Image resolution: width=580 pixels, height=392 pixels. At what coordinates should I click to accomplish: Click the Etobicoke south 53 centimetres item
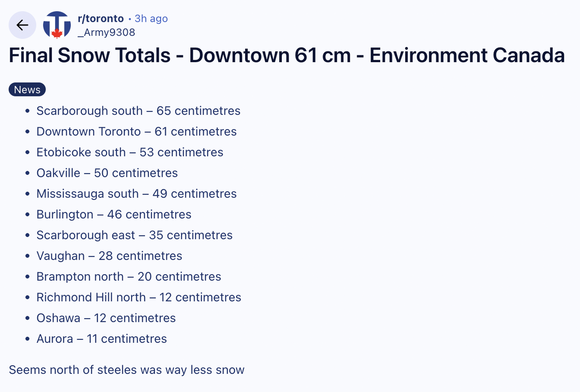pos(130,152)
